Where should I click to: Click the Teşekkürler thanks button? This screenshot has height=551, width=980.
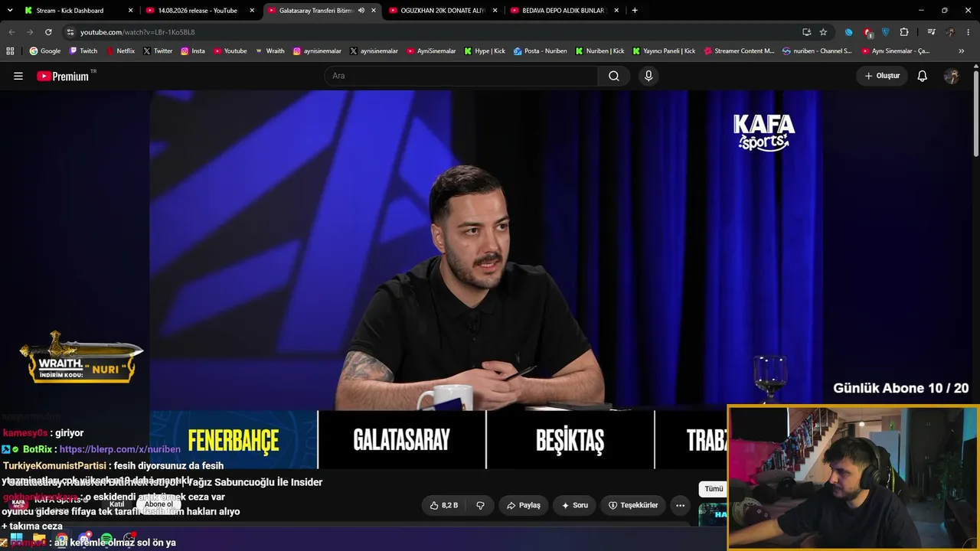(633, 505)
